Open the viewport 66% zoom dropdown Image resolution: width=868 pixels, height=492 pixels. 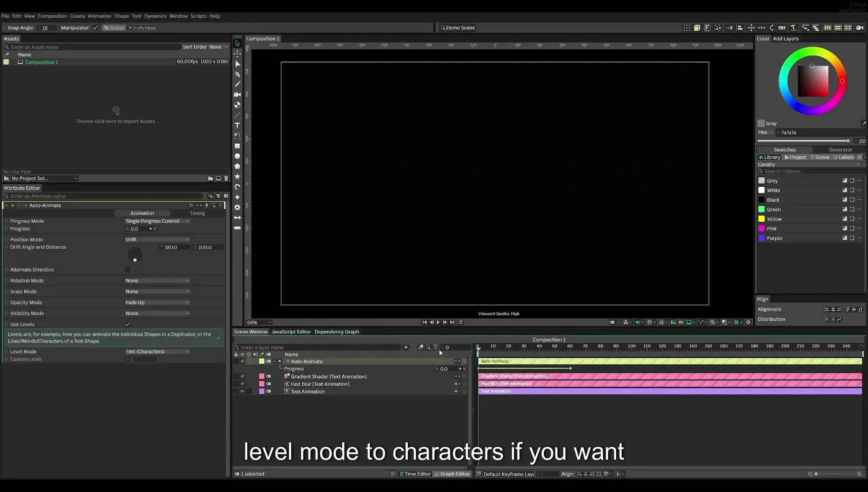[259, 322]
